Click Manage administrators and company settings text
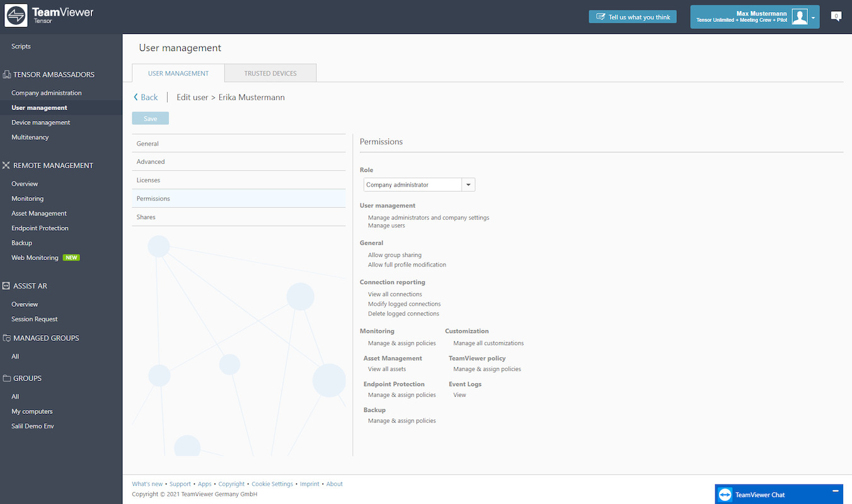This screenshot has height=504, width=852. point(429,217)
